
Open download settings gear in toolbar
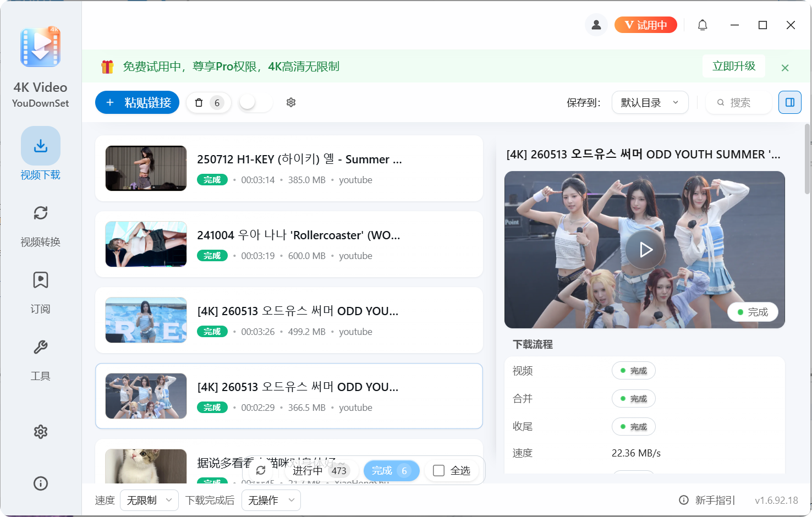[x=291, y=102]
